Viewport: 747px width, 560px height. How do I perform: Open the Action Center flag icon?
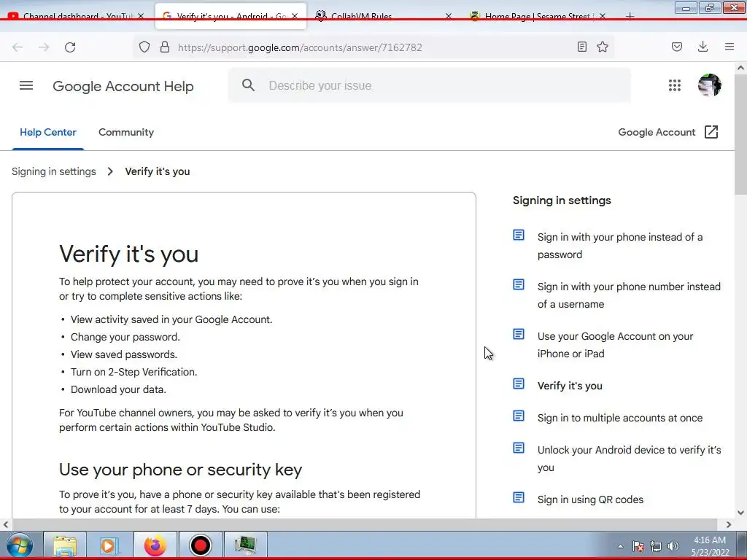pos(638,546)
